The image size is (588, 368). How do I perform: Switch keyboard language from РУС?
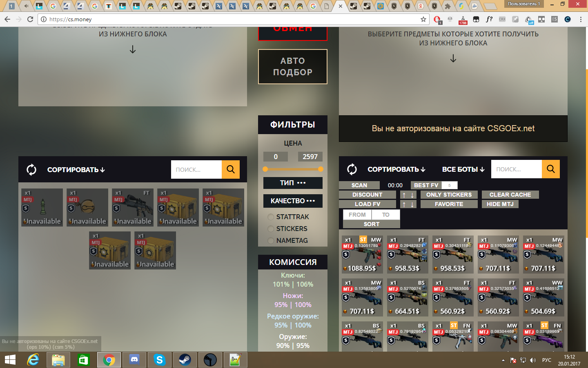(546, 360)
